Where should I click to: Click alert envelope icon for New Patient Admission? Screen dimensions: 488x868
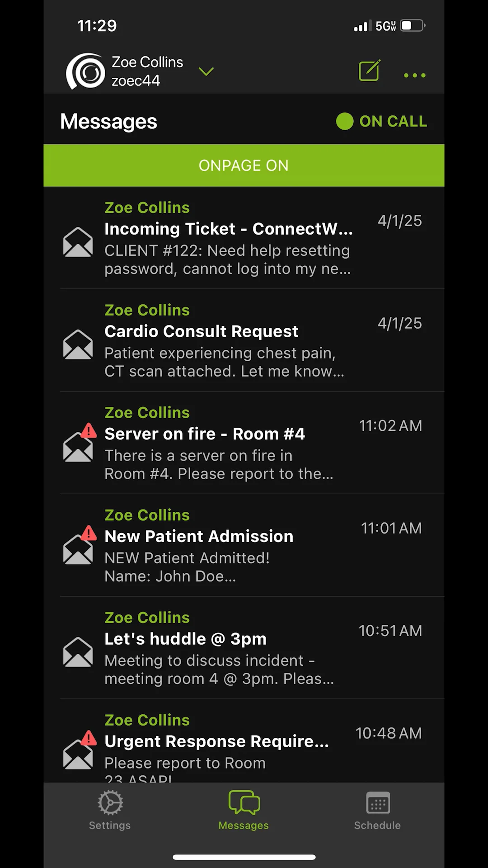coord(80,545)
